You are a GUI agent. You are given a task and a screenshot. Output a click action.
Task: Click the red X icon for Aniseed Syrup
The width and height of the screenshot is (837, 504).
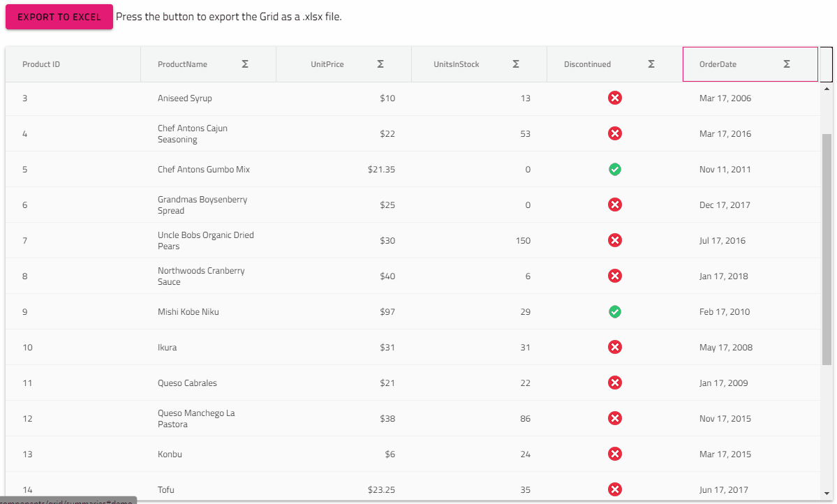(615, 98)
